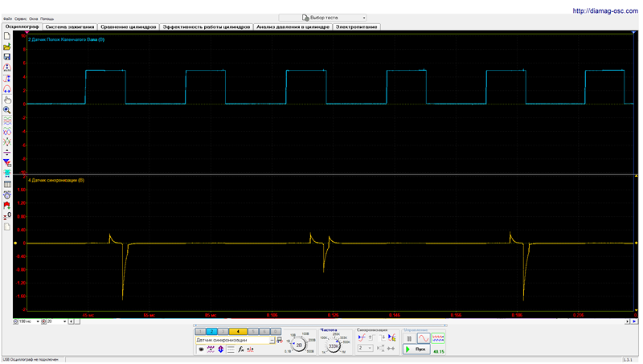643x364 pixels.
Task: Open the table grid icon in the left toolbar
Action: click(x=7, y=185)
